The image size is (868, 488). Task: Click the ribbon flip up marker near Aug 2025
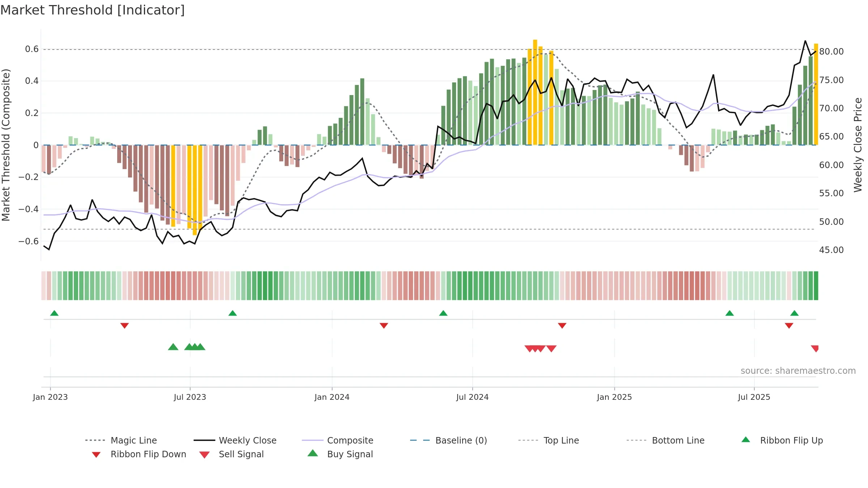[795, 313]
